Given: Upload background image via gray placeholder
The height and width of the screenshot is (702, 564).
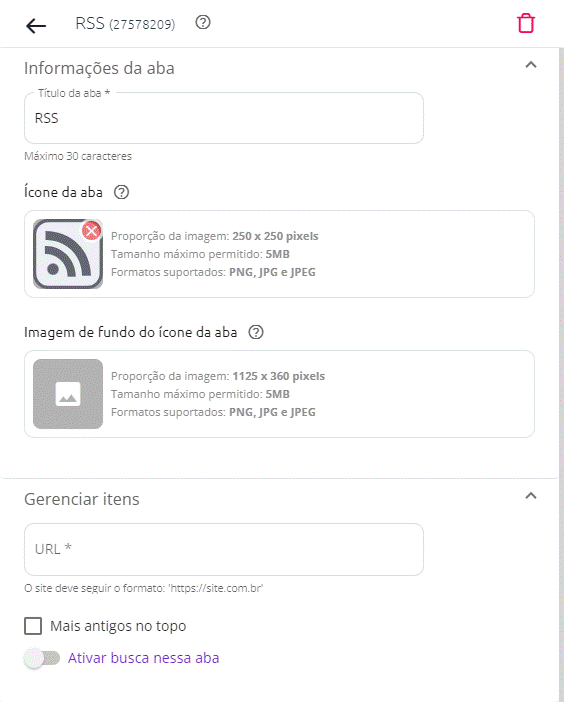Looking at the screenshot, I should point(68,394).
